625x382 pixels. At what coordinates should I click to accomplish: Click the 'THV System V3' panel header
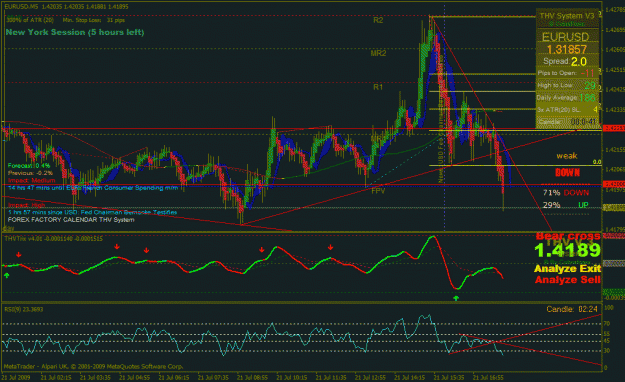pos(567,16)
